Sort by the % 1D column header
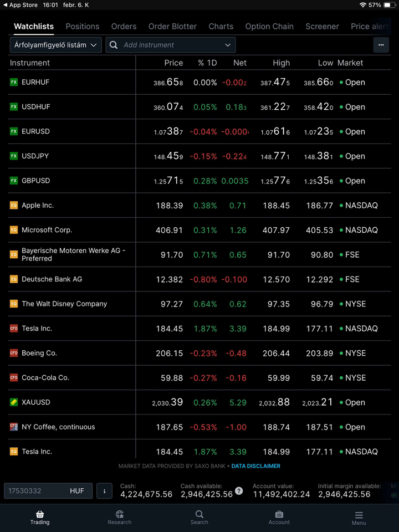Image resolution: width=399 pixels, height=532 pixels. (x=207, y=63)
